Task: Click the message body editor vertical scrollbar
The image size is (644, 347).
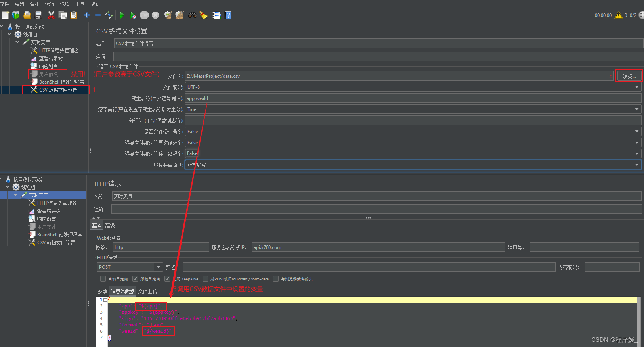Action: 638,321
